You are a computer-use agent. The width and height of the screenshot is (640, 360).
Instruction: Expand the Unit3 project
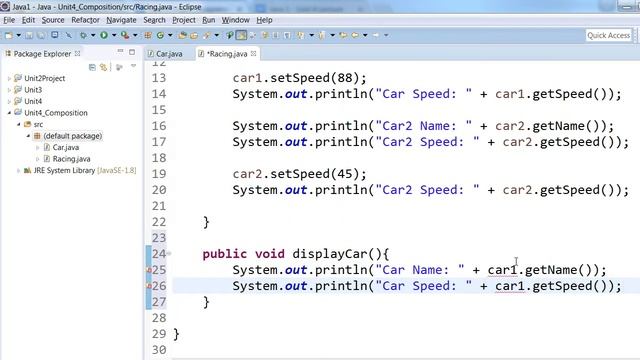pos(9,90)
